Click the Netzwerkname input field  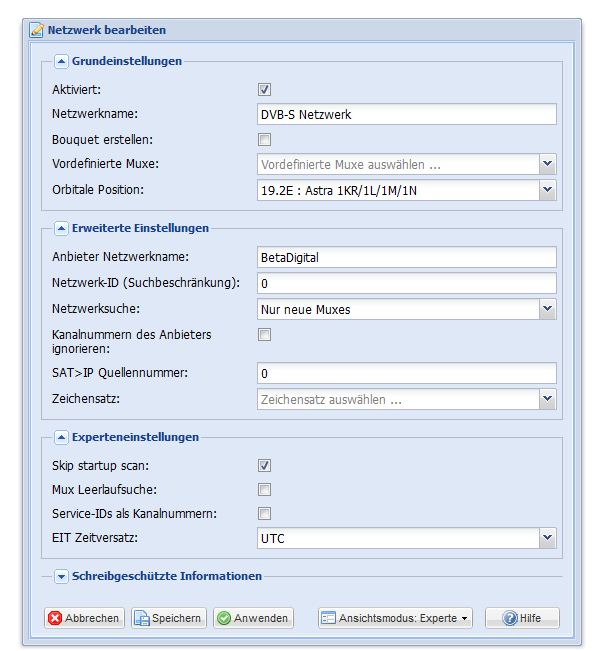(407, 114)
